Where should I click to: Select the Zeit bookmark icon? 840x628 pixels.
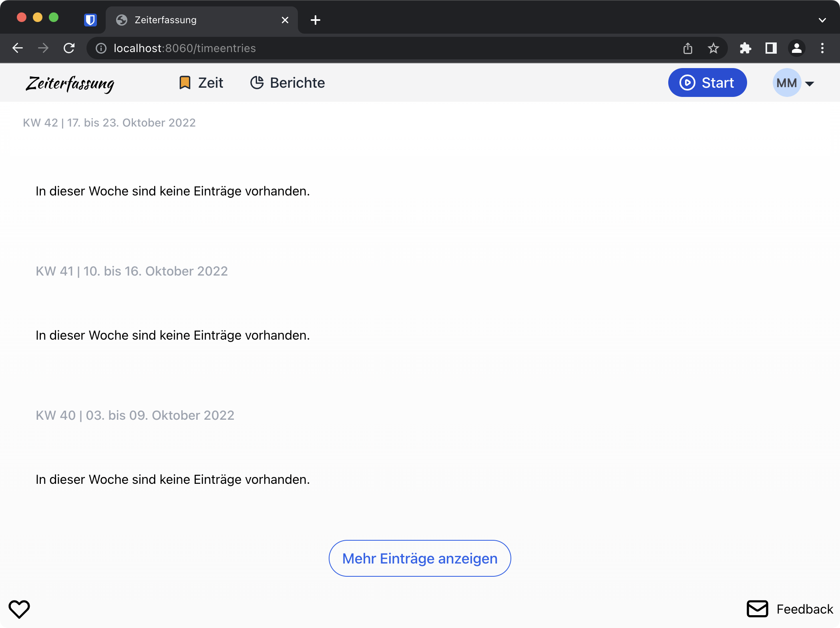[x=185, y=83]
